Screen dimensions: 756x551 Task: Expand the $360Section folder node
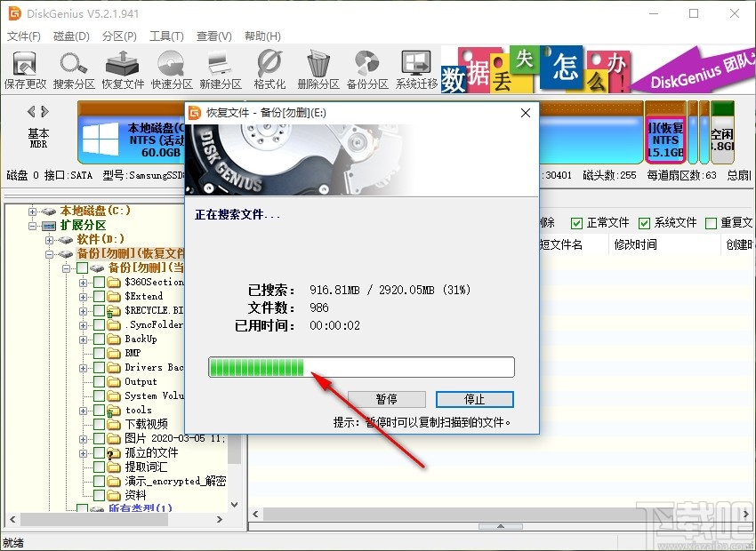coord(83,283)
